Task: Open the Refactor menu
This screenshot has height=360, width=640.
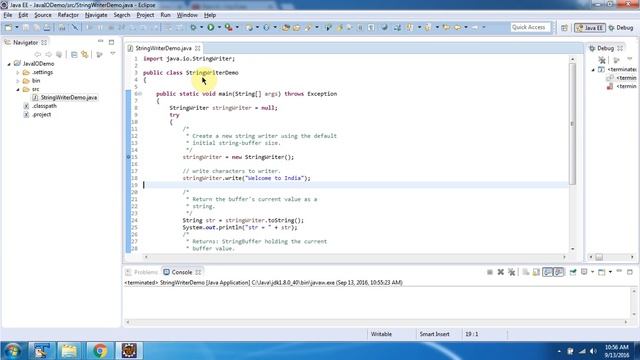Action: [68, 15]
